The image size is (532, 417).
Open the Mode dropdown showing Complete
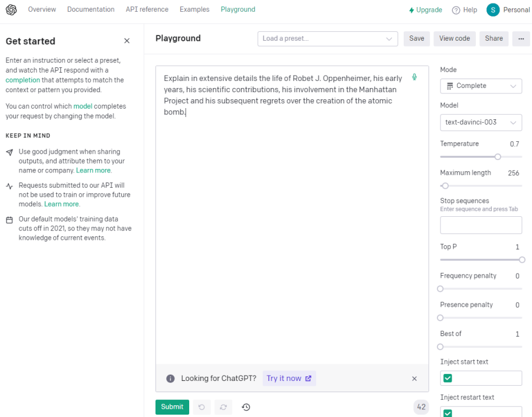click(481, 86)
